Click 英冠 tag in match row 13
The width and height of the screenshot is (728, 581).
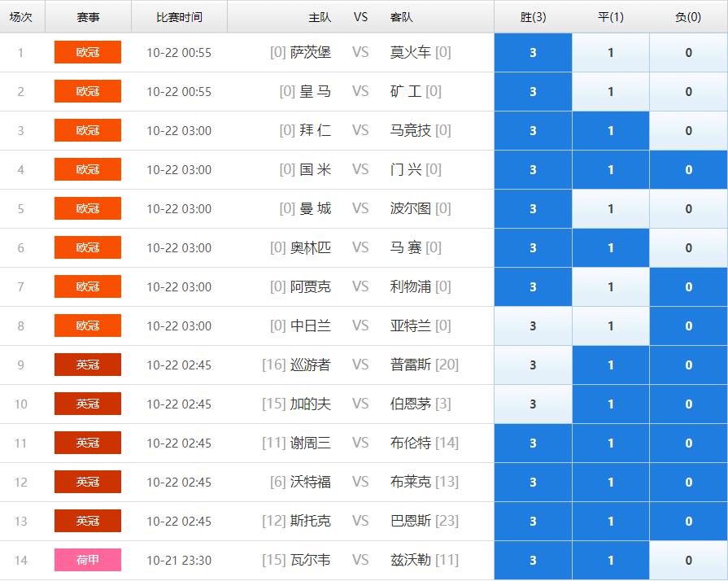pos(88,520)
